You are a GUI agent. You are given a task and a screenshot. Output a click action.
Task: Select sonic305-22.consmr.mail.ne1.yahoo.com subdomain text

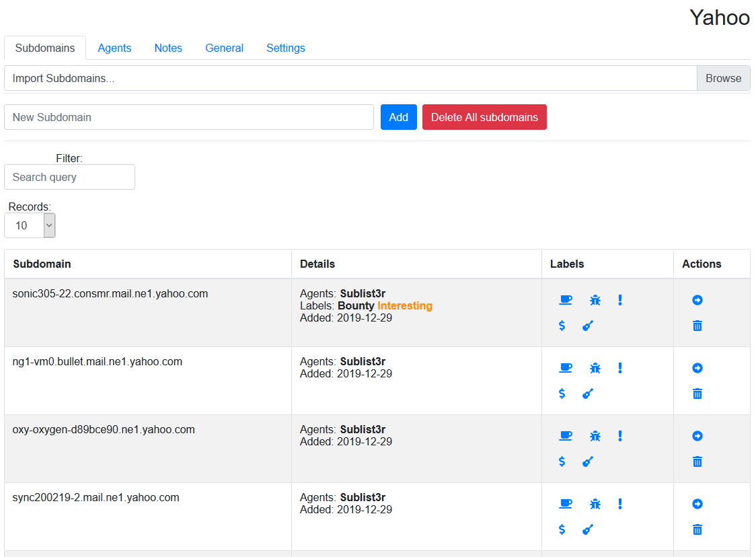pos(110,294)
